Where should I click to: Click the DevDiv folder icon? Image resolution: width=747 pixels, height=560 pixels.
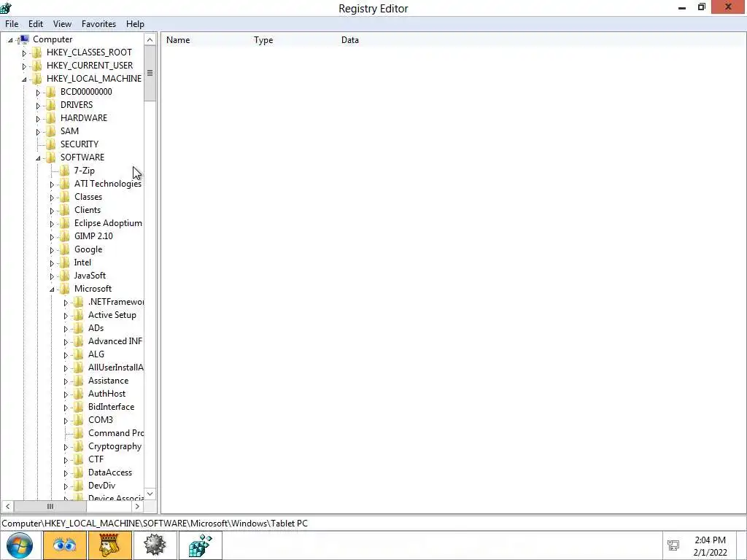click(79, 485)
